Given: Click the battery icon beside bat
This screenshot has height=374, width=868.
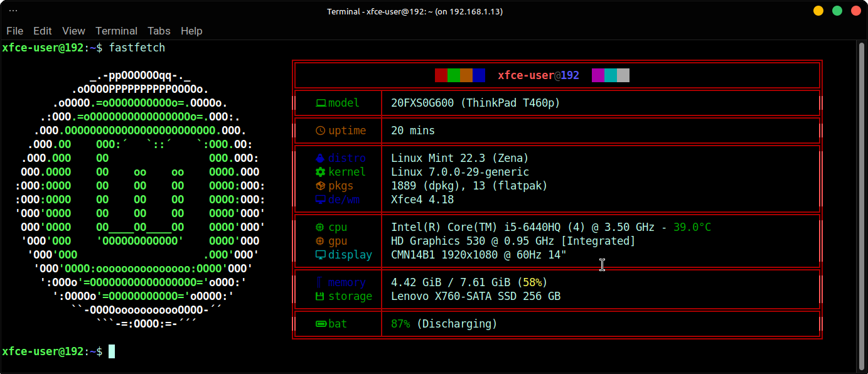Looking at the screenshot, I should (321, 324).
